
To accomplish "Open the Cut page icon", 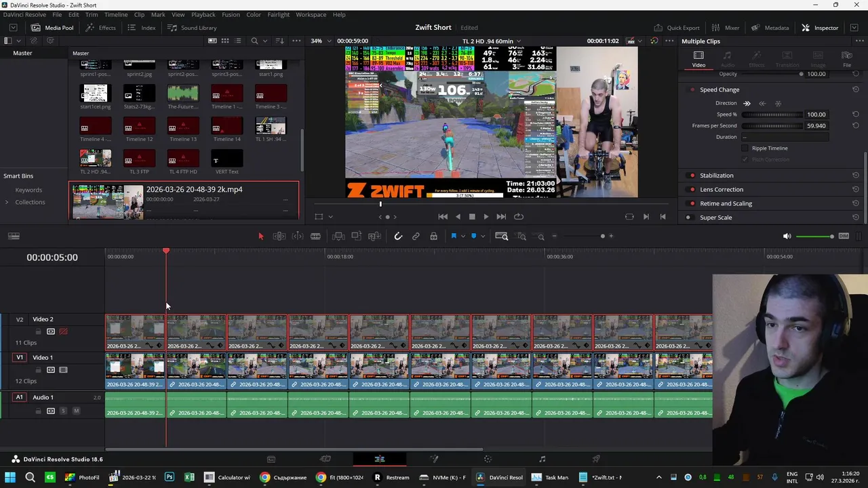I will (325, 459).
